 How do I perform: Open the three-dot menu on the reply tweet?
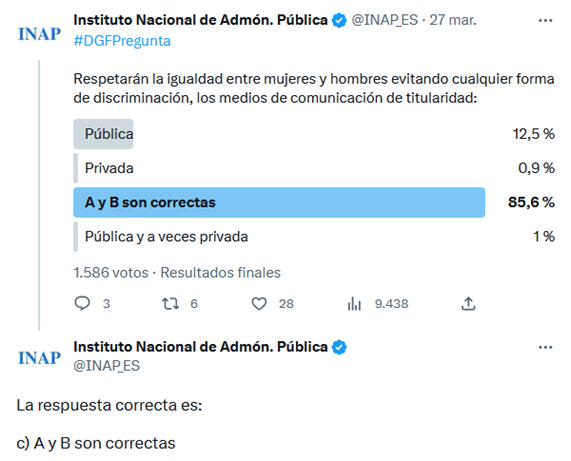click(x=545, y=347)
